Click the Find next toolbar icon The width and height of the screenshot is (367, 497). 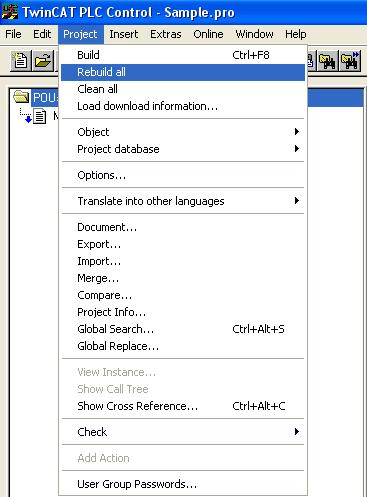click(x=350, y=61)
